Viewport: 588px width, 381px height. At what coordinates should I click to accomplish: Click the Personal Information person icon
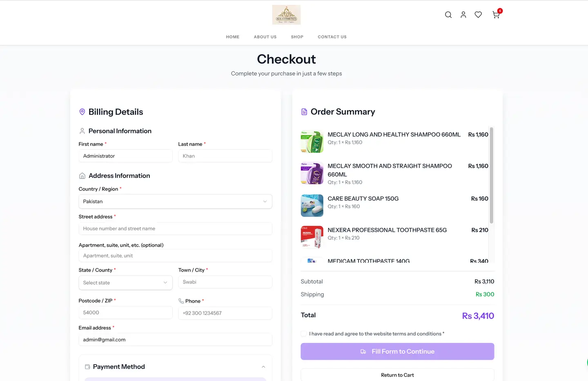point(82,131)
